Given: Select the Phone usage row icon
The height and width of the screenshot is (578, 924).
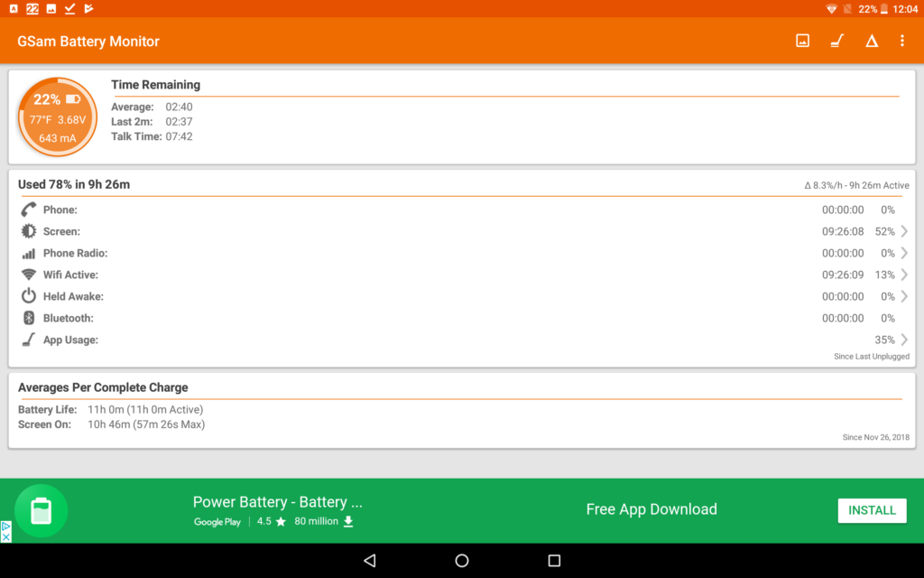Looking at the screenshot, I should coord(27,209).
